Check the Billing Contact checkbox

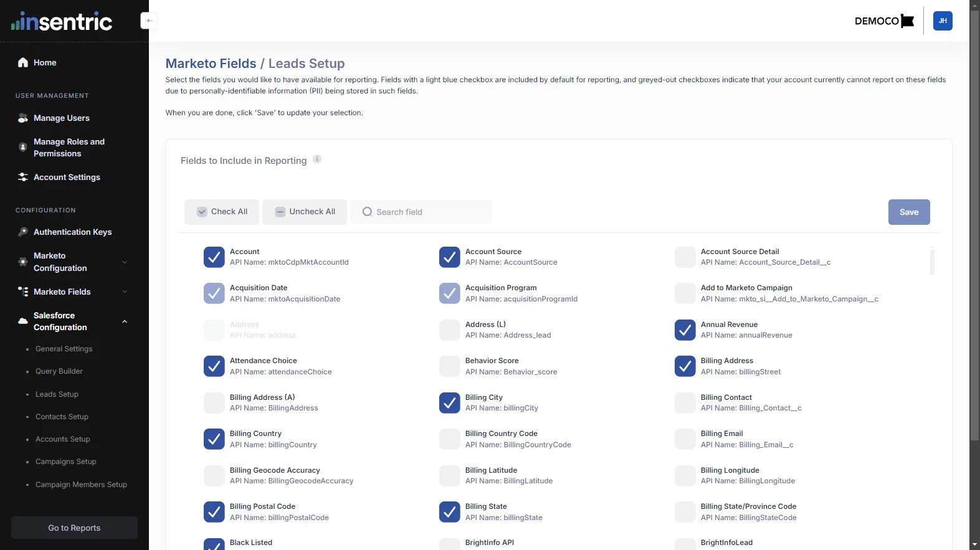tap(685, 402)
